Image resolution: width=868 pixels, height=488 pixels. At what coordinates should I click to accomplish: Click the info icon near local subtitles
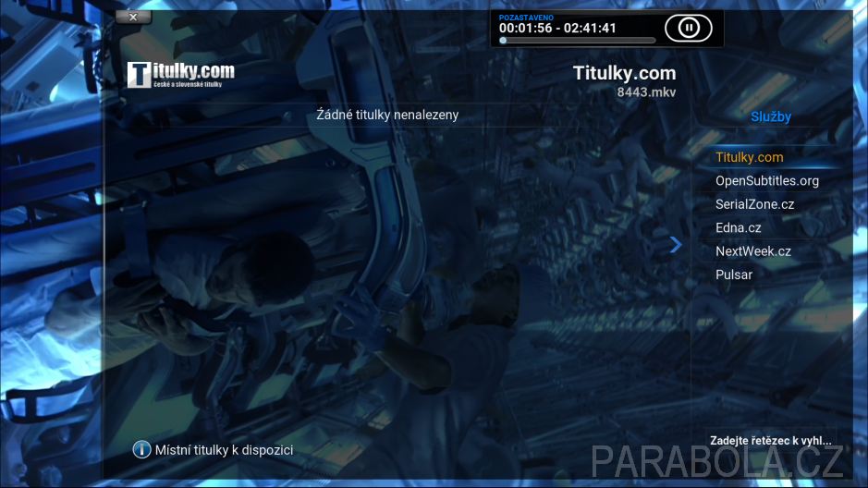141,449
